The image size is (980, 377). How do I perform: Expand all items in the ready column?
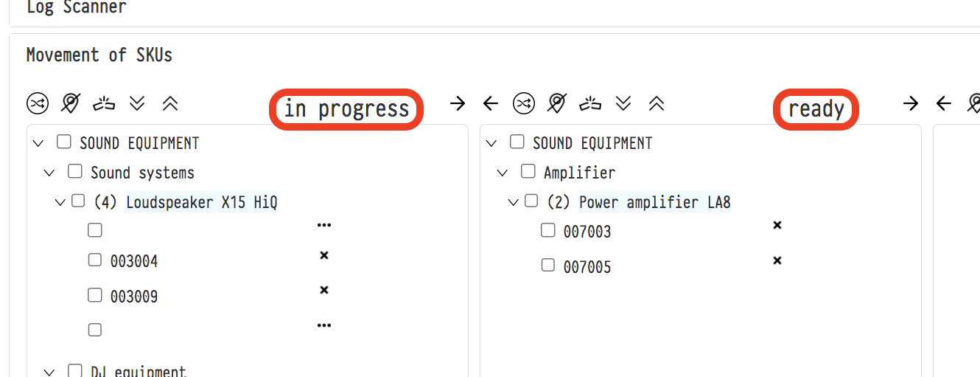[x=623, y=103]
